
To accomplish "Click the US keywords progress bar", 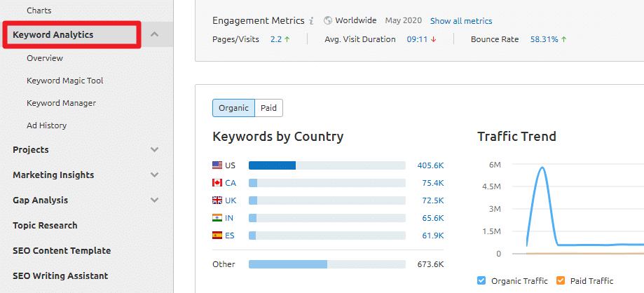I will [327, 165].
